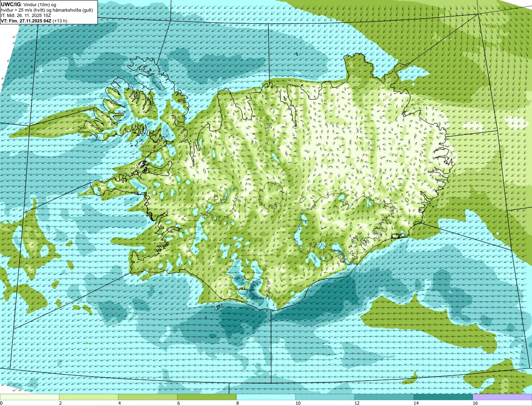Click the light cyan 8–10 m/s legend swatch

266,397
